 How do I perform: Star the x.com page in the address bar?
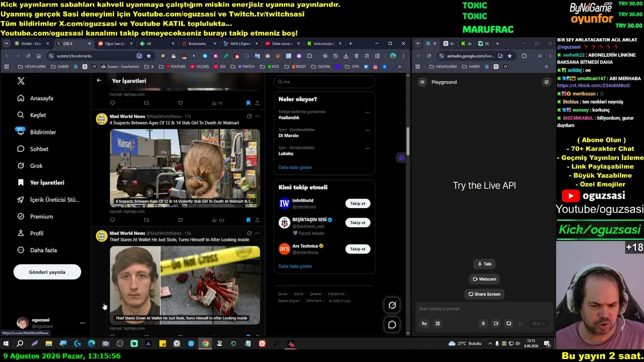(x=148, y=56)
